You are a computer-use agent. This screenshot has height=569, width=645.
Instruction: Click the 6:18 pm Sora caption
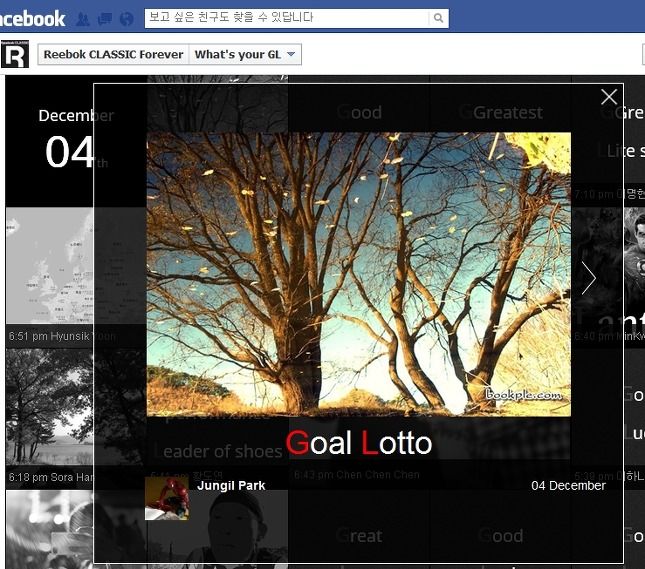(51, 477)
